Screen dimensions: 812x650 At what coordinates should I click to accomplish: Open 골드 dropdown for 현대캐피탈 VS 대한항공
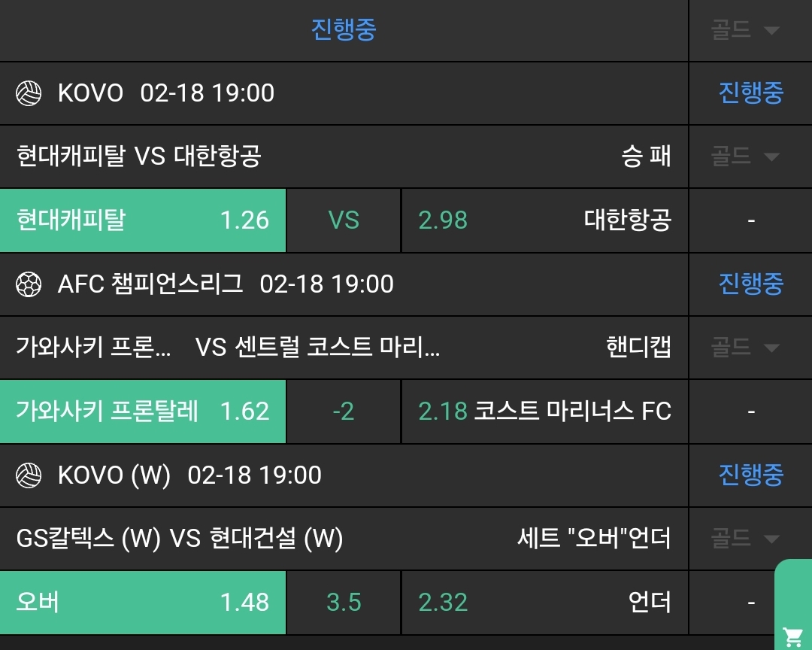coord(744,156)
